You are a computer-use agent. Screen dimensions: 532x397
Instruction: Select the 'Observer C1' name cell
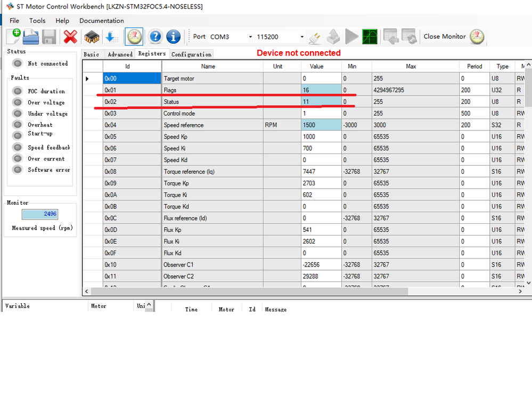[212, 264]
